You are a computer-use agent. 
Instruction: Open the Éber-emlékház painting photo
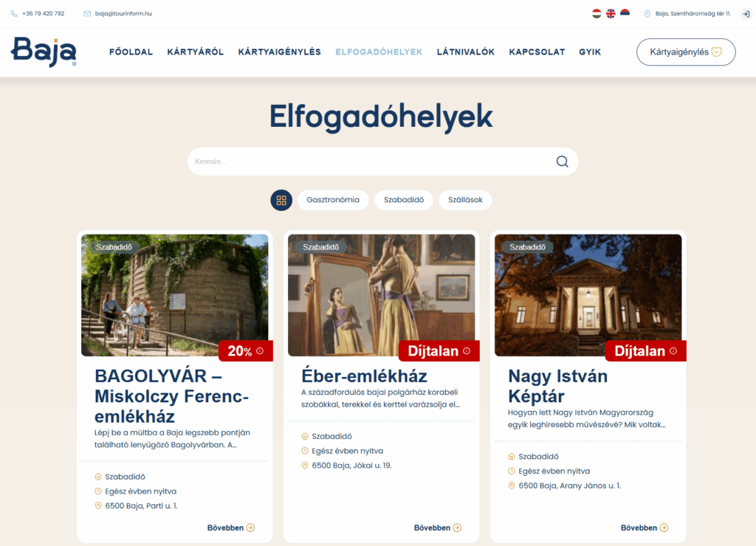tap(382, 295)
